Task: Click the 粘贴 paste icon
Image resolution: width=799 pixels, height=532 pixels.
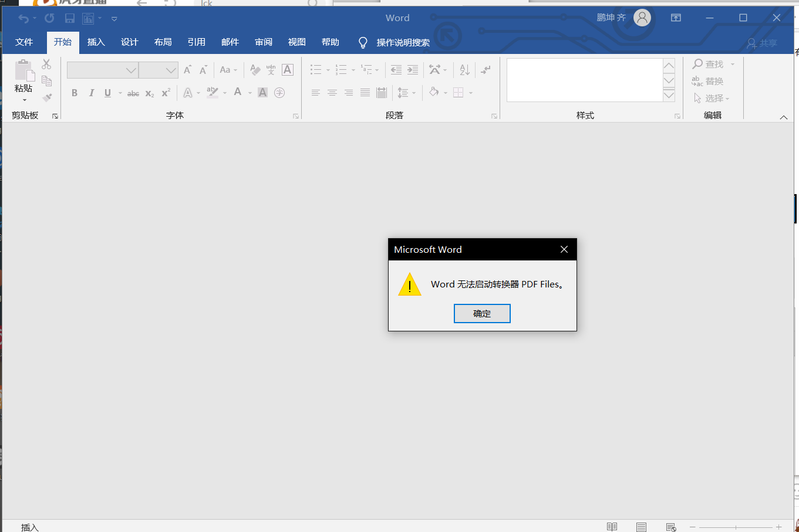Action: 23,70
